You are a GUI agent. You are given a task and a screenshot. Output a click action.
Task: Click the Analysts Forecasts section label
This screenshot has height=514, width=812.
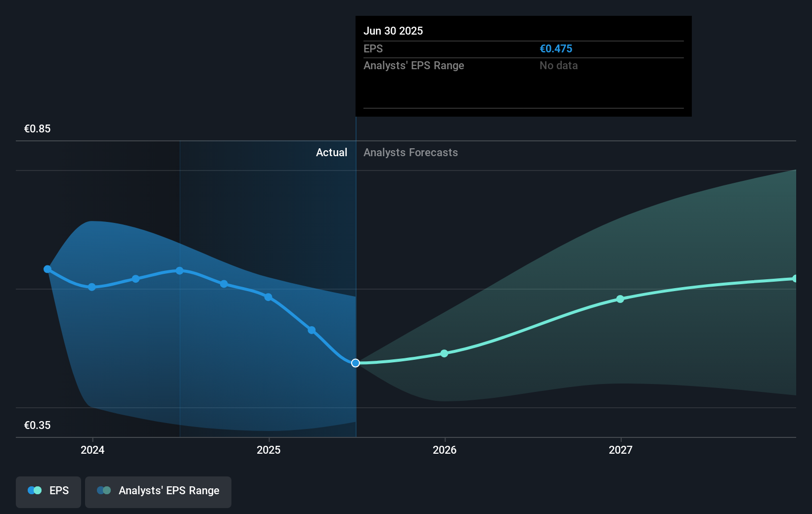pos(410,153)
